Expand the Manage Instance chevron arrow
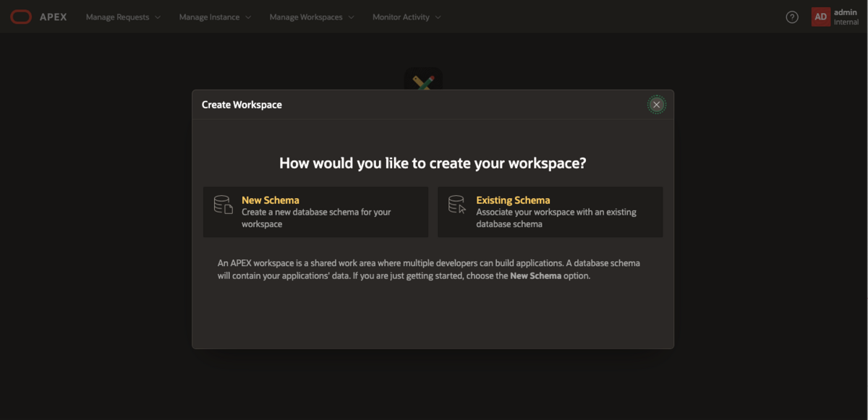This screenshot has height=420, width=868. point(248,17)
